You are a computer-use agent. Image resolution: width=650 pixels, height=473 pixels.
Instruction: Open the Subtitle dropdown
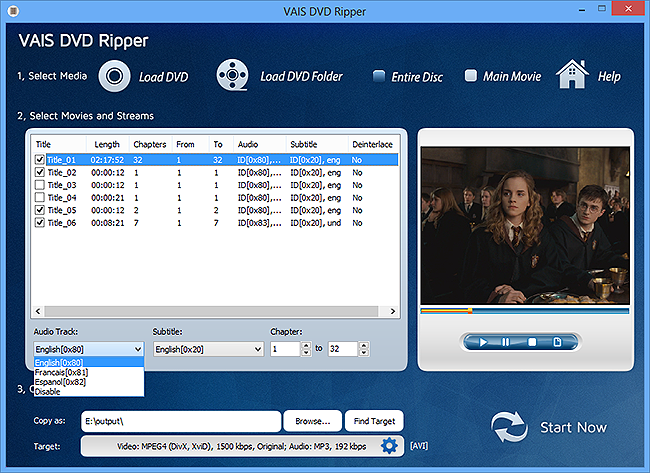click(209, 349)
